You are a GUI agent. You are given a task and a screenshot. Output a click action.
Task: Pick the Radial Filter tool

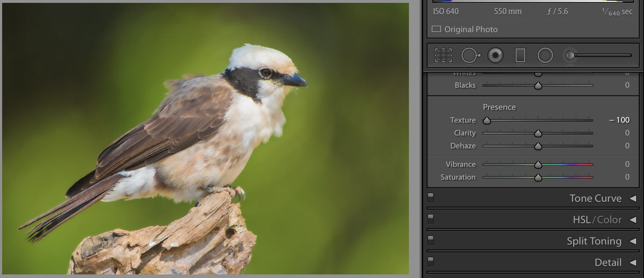point(545,56)
